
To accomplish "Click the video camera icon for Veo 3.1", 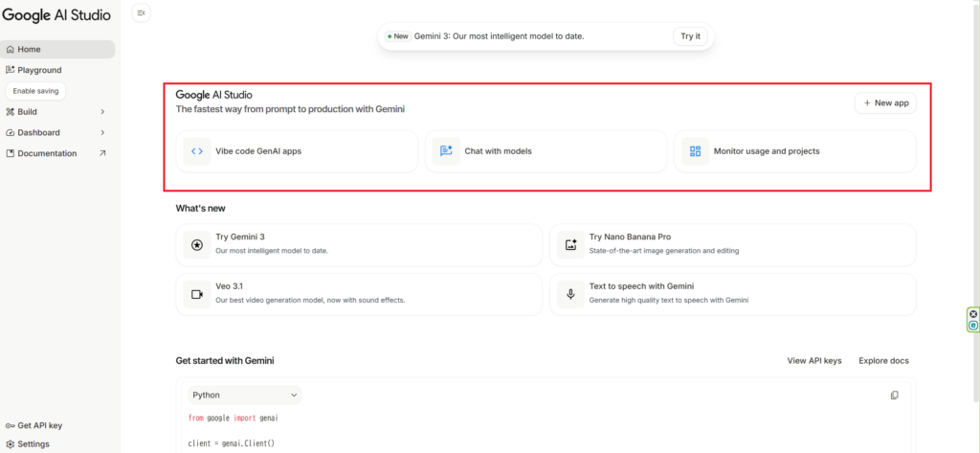I will coord(197,294).
